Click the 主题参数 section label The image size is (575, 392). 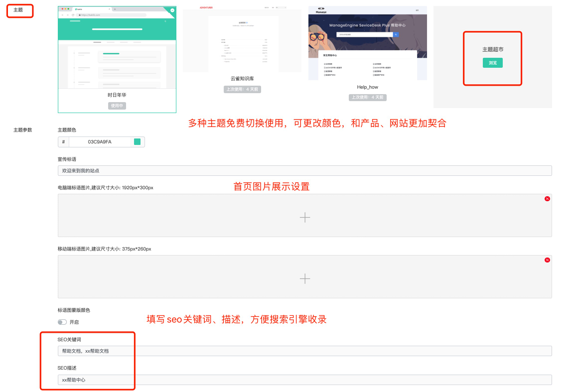click(x=23, y=130)
